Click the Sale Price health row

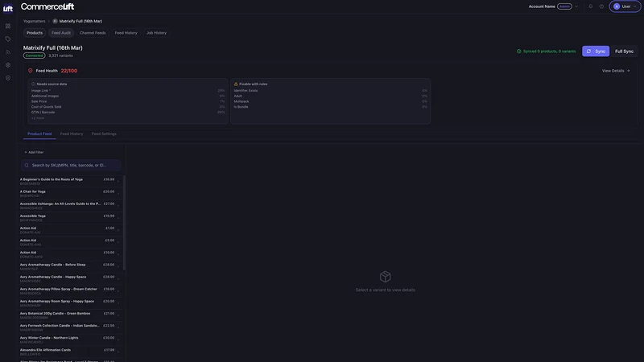coord(128,101)
